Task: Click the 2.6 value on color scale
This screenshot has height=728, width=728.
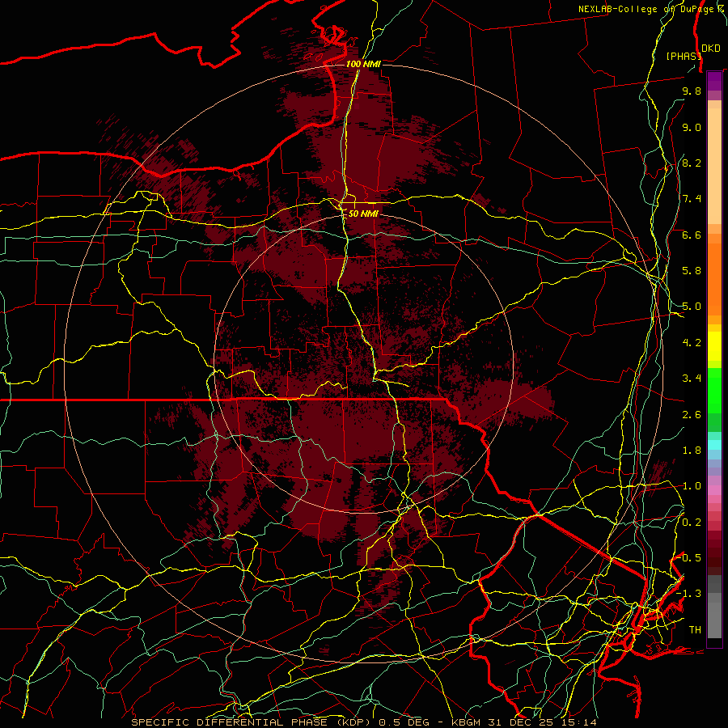Action: point(692,415)
